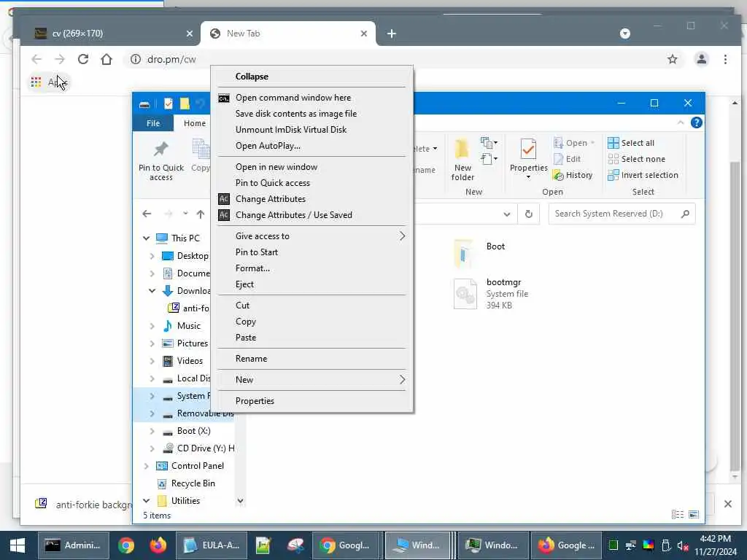
Task: Select the bootmgr system file
Action: (492, 294)
